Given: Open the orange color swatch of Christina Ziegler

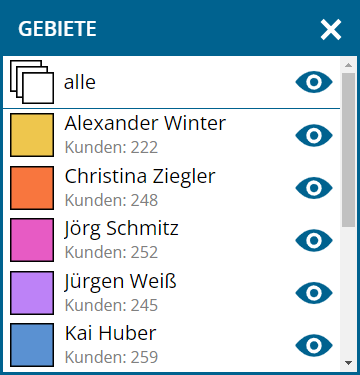Looking at the screenshot, I should tap(32, 188).
